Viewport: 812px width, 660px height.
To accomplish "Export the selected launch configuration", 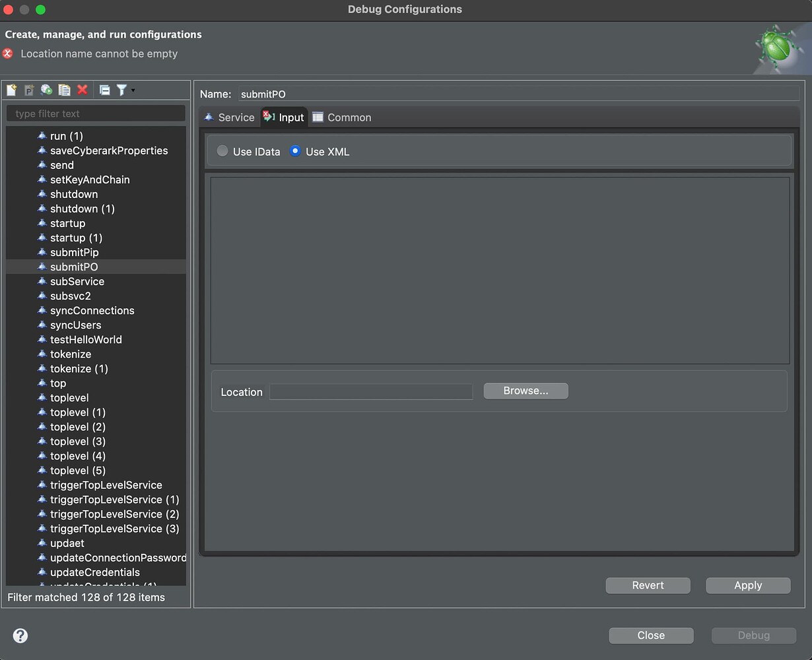I will pos(46,90).
